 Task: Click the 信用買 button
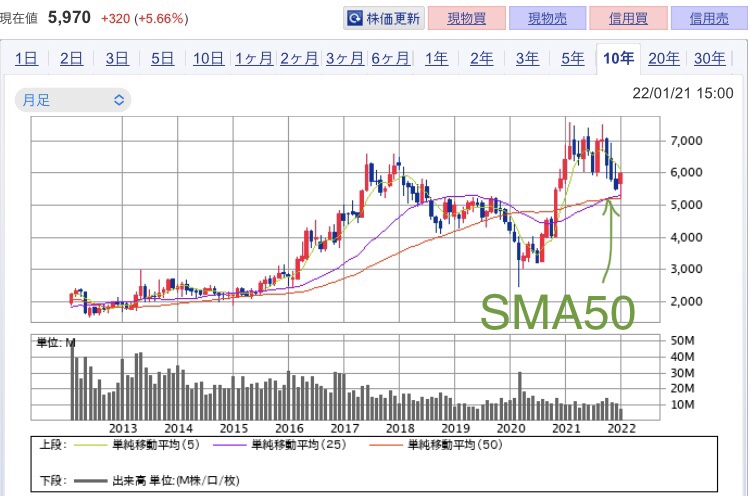point(628,18)
